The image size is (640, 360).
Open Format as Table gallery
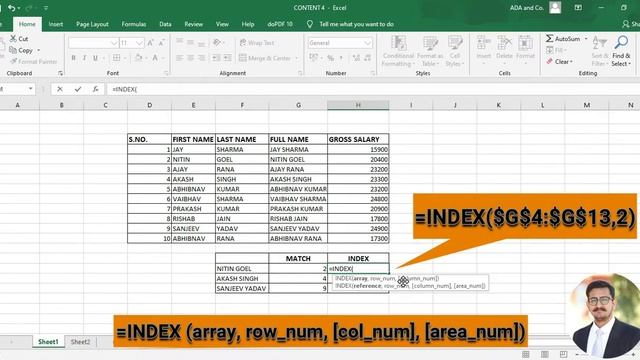430,51
